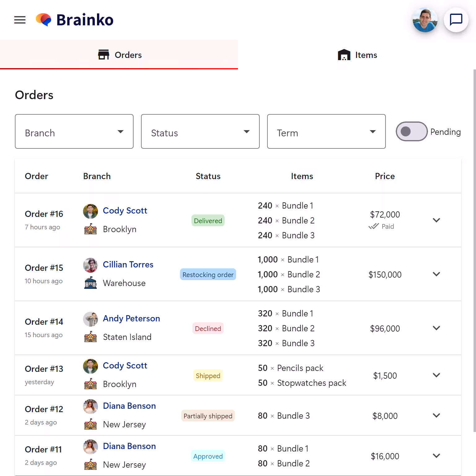Click the Warehouse building icon
This screenshot has height=476, width=476.
tap(90, 283)
